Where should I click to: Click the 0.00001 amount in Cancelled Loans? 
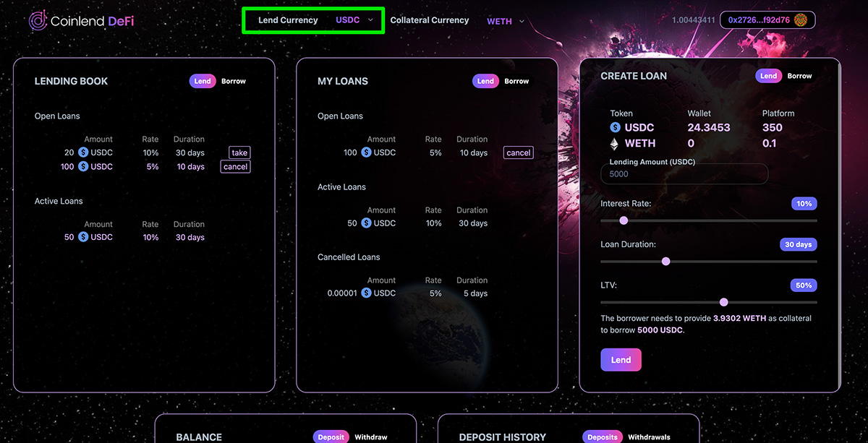342,293
